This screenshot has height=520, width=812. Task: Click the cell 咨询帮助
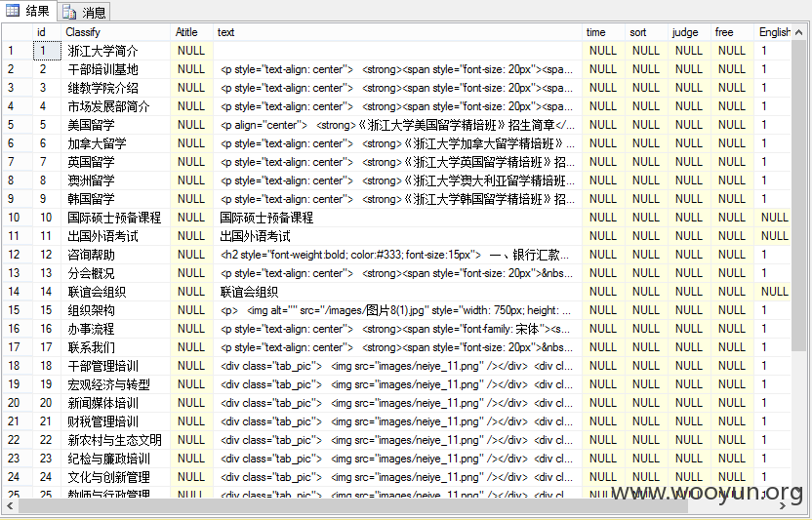[115, 255]
